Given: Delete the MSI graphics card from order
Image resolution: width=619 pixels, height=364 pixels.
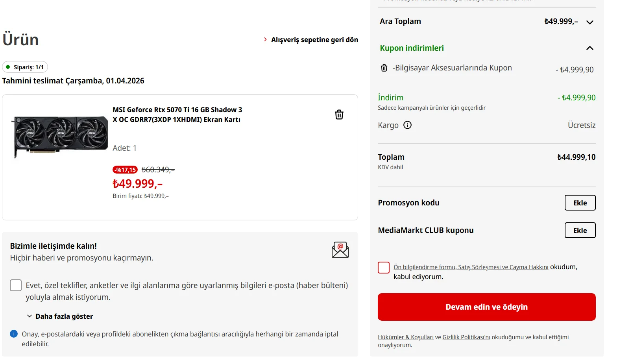Looking at the screenshot, I should pyautogui.click(x=339, y=115).
